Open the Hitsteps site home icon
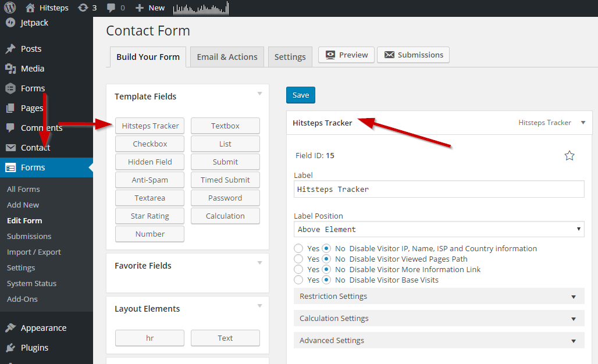This screenshot has width=598, height=364. (x=30, y=8)
